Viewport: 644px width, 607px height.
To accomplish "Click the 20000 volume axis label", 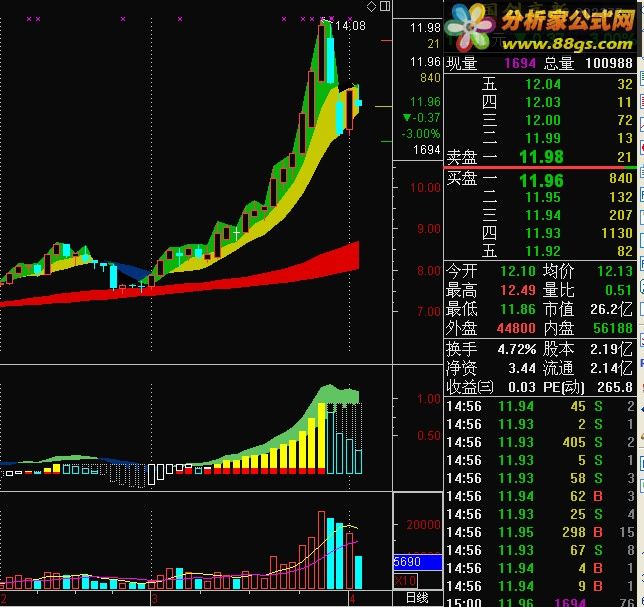I will point(423,525).
